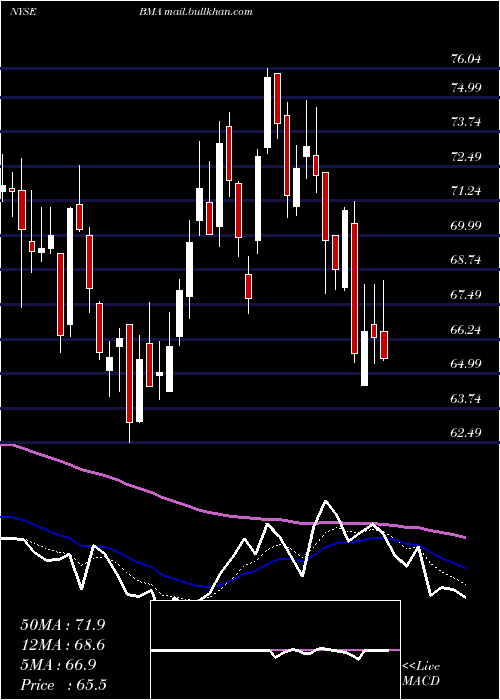Click the 62.49 price level label
This screenshot has width=500, height=700.
(x=467, y=433)
